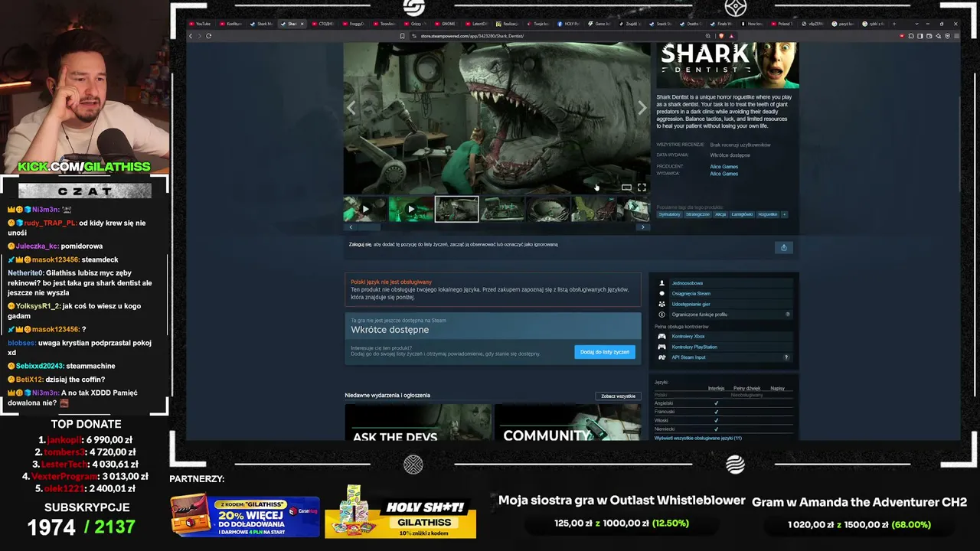Open the Alice Games developer link
Screen dimensions: 980x551
click(x=724, y=166)
